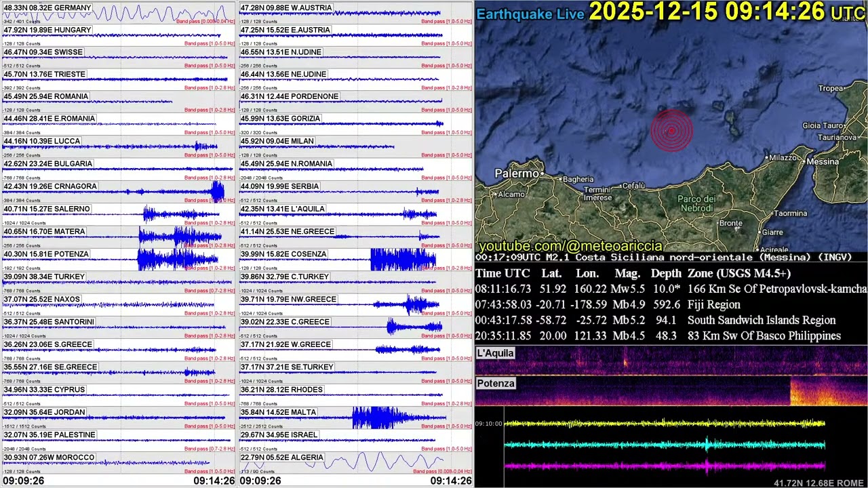
Task: Click the yellow Rome seismogram trace
Action: click(665, 424)
